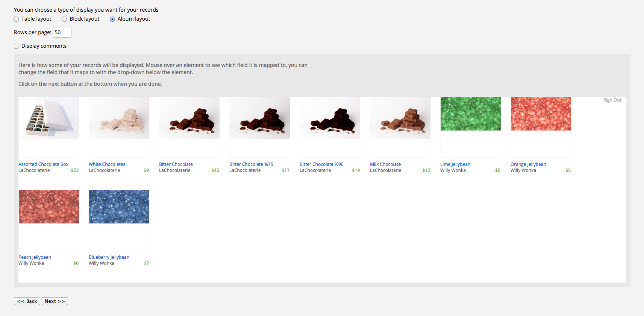Click the Next >> button
Image resolution: width=644 pixels, height=316 pixels.
pyautogui.click(x=55, y=301)
